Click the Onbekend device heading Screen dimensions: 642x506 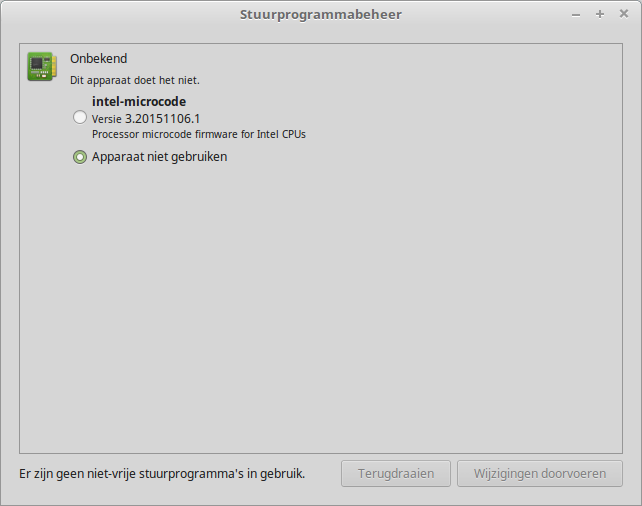click(98, 59)
